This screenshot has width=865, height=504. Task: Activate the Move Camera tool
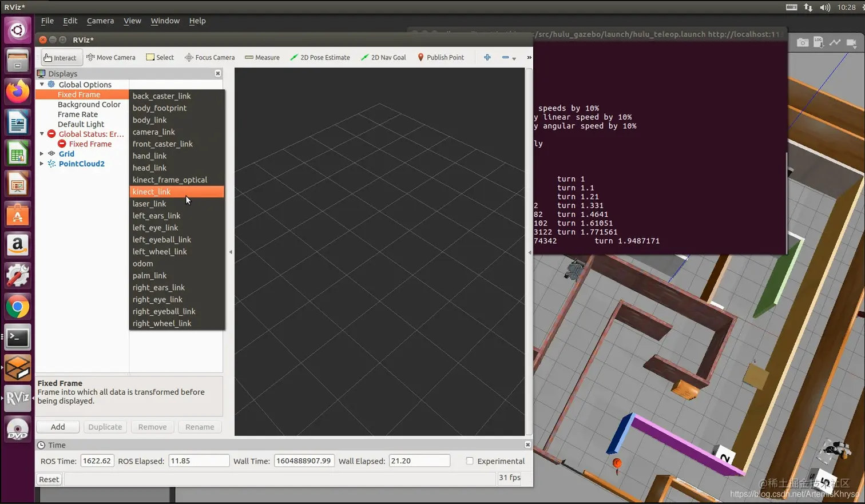point(111,58)
